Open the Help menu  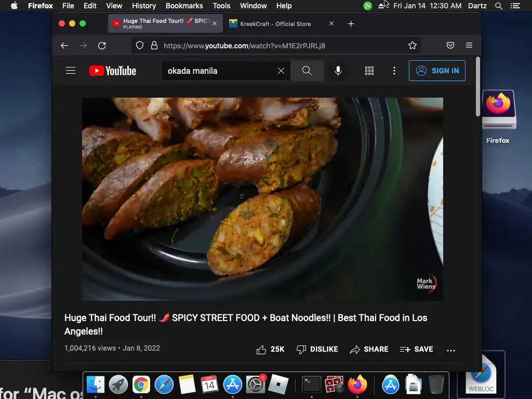[284, 6]
